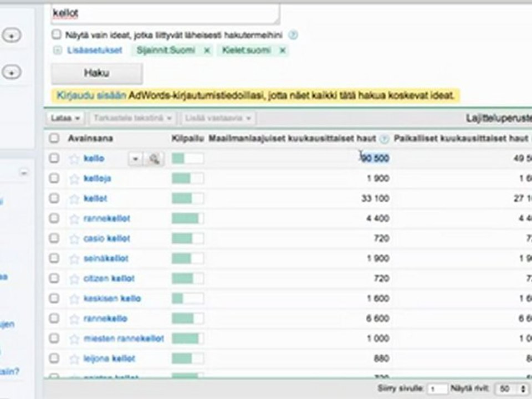Screen dimensions: 532x399
Task: Check the box for rannekello row
Action: (54, 318)
